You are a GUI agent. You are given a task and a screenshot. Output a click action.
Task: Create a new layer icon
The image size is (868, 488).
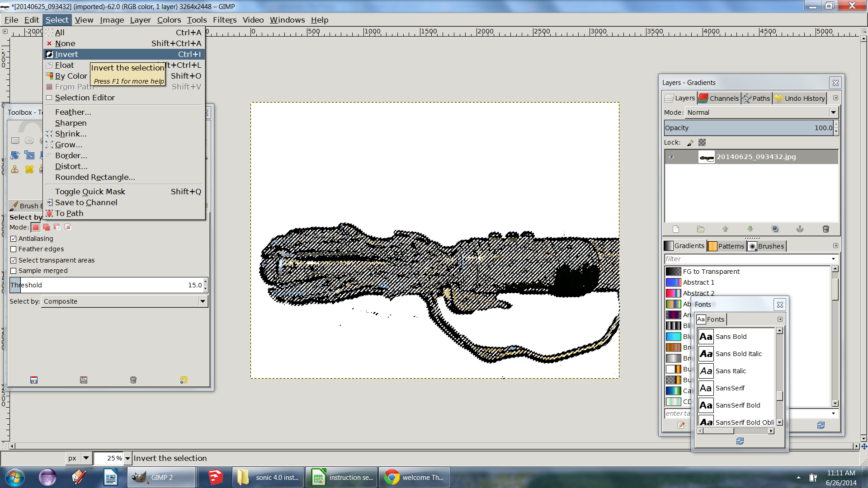(x=676, y=229)
